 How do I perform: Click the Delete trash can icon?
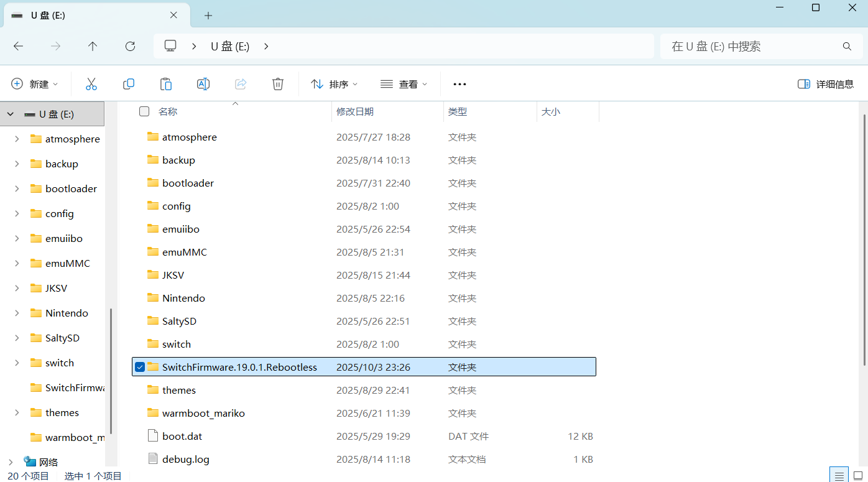click(x=278, y=84)
